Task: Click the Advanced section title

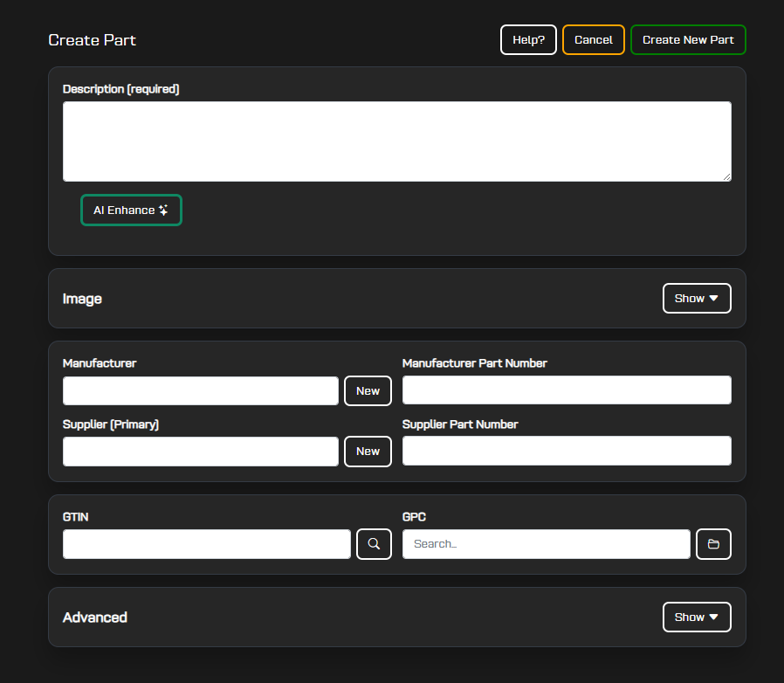Action: coord(95,617)
